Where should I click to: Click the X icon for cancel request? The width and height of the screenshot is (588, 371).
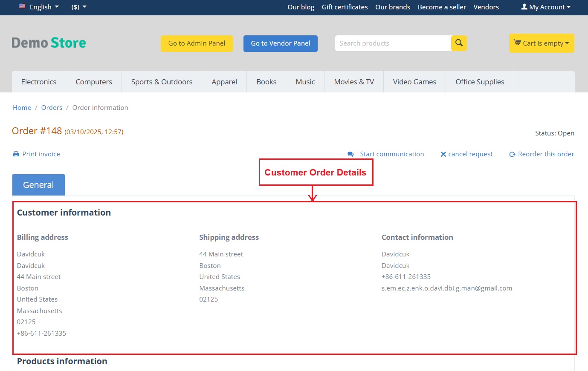[x=443, y=154]
